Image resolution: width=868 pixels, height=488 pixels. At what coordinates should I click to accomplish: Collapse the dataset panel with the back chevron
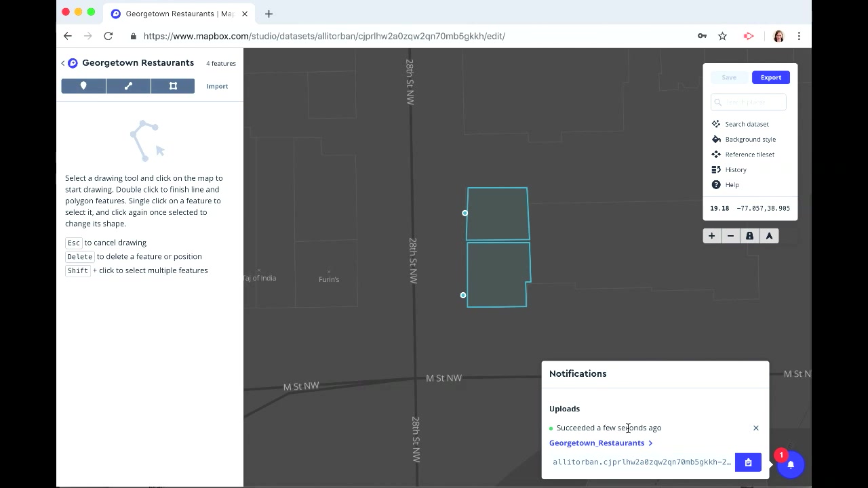(x=62, y=62)
